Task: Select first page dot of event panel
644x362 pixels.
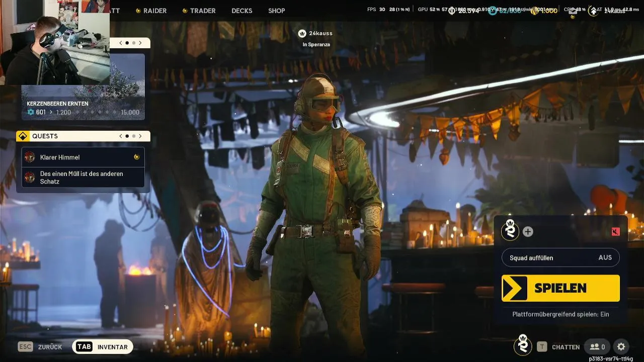Action: (127, 43)
